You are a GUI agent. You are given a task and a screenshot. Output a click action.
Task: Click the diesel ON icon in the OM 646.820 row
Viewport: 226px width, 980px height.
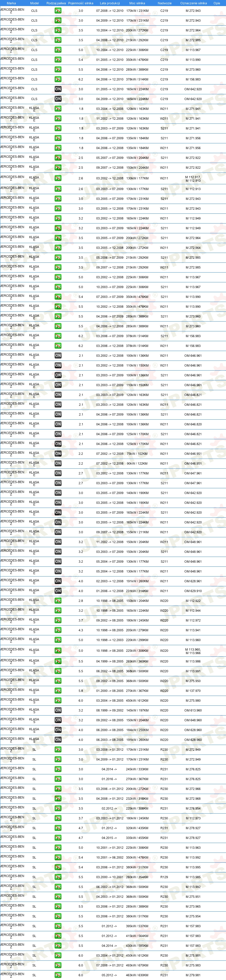pos(58,424)
